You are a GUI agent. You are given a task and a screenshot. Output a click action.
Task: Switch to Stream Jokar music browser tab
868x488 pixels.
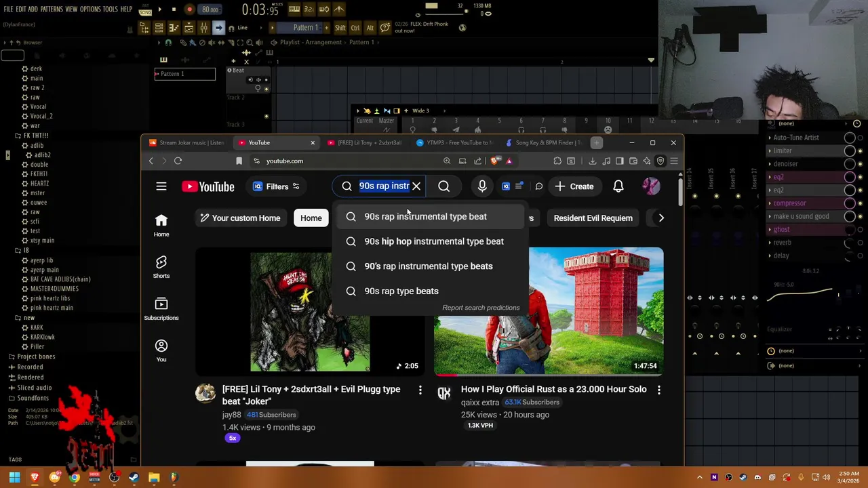pyautogui.click(x=186, y=143)
